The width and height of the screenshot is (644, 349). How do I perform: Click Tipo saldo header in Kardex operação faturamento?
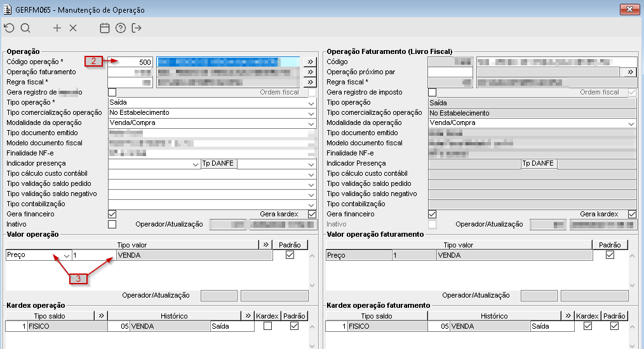point(377,316)
